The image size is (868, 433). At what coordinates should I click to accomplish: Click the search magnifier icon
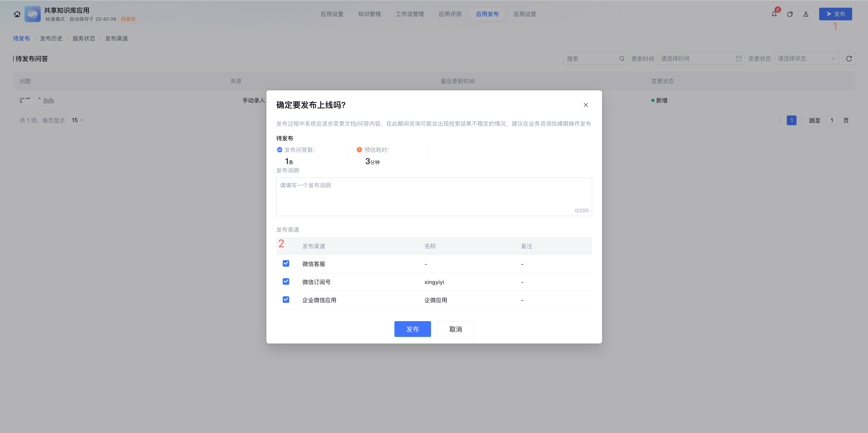622,59
